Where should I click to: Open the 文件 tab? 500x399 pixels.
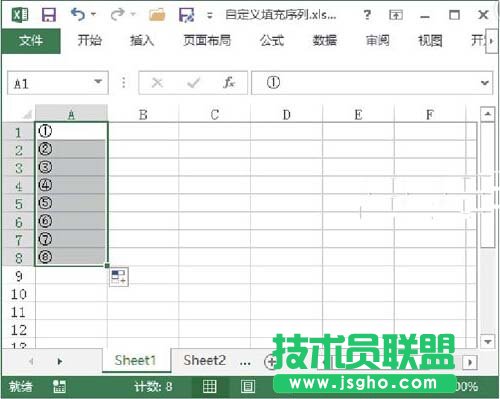click(x=31, y=41)
